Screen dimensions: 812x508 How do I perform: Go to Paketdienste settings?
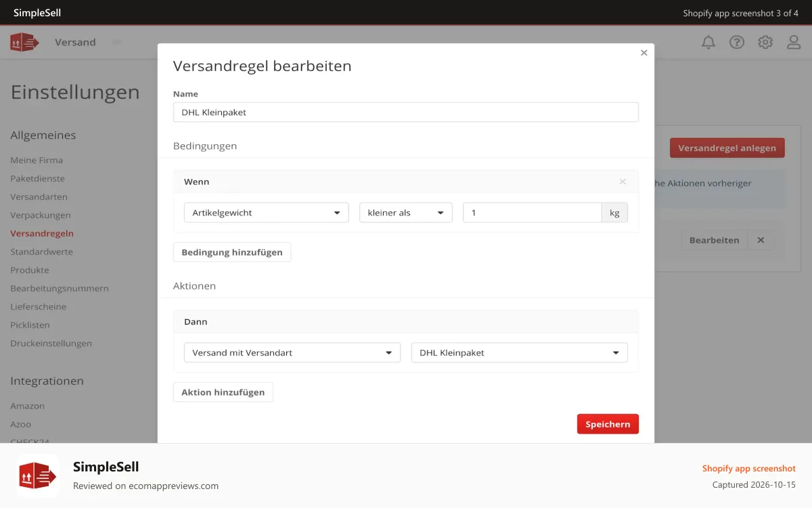pyautogui.click(x=37, y=179)
